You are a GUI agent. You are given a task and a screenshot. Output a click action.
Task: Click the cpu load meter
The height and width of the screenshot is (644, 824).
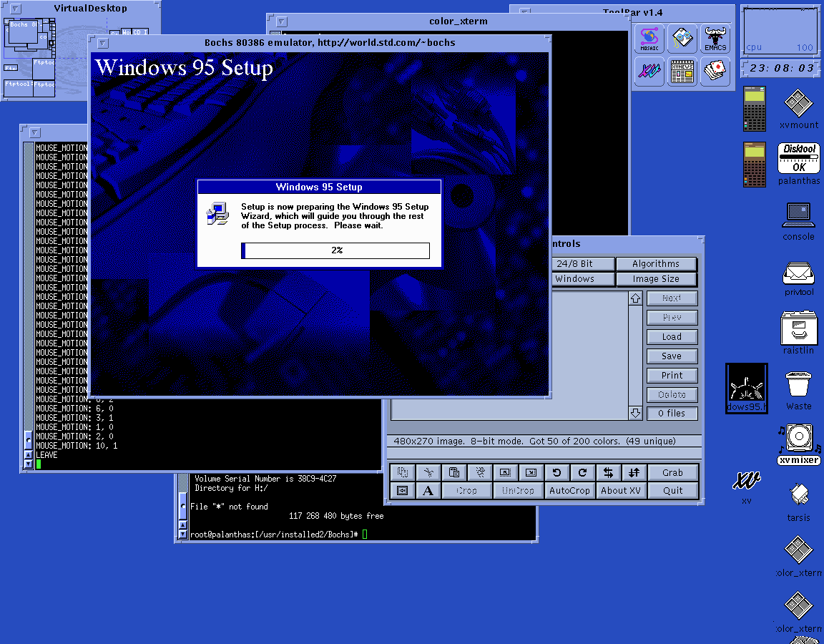[780, 31]
